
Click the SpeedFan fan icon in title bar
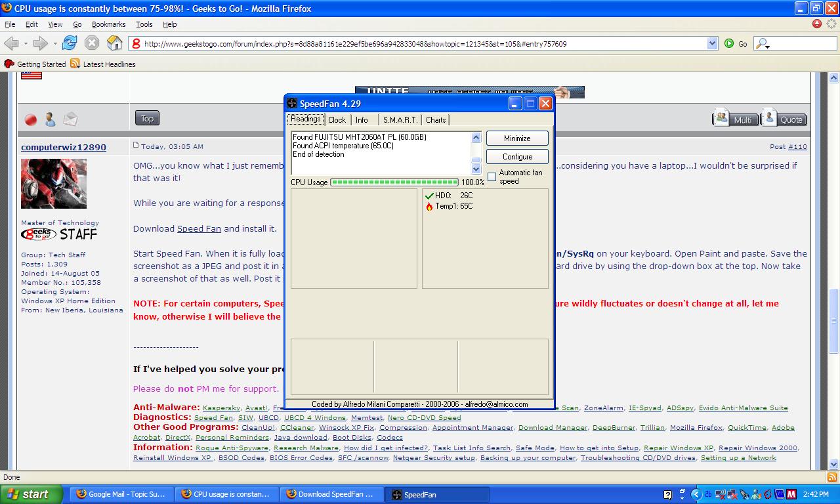(x=293, y=104)
